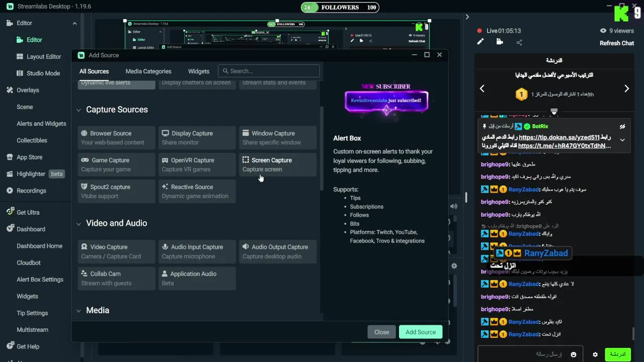Image resolution: width=644 pixels, height=362 pixels.
Task: Click the chat message input box
Action: pos(530,354)
